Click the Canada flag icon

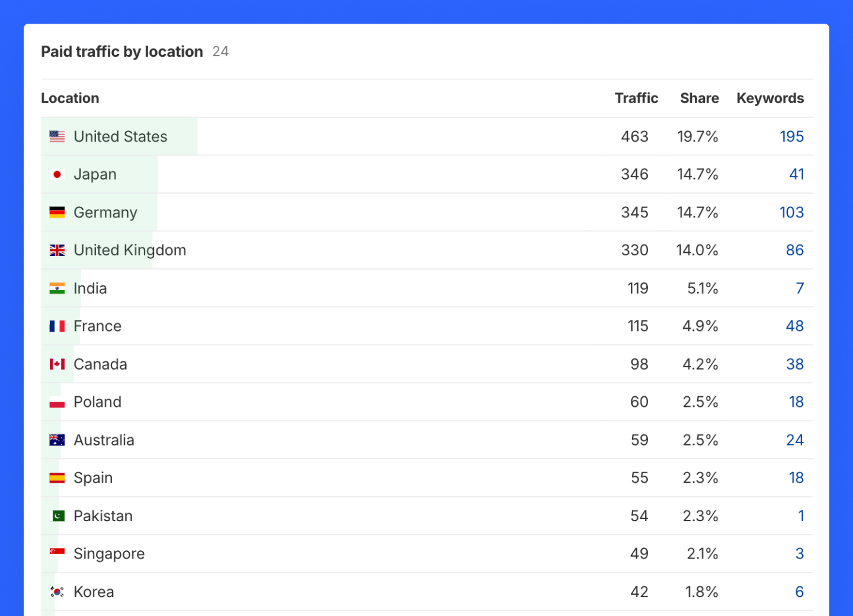(x=57, y=364)
